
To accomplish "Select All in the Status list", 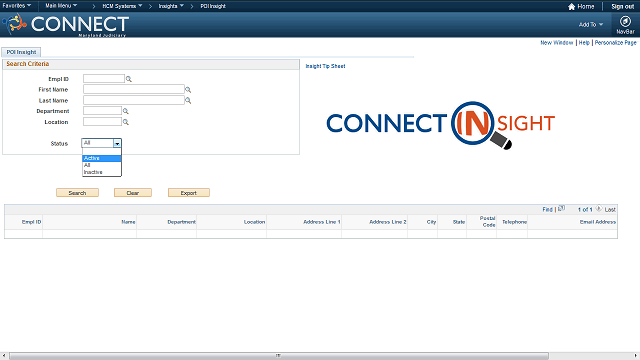I will [x=102, y=165].
